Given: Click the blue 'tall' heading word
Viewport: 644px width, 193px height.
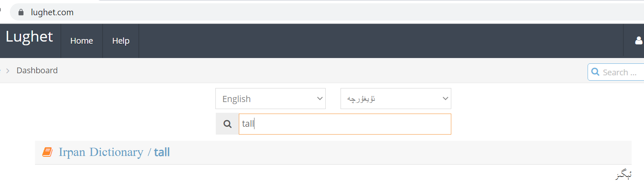Looking at the screenshot, I should (x=162, y=152).
